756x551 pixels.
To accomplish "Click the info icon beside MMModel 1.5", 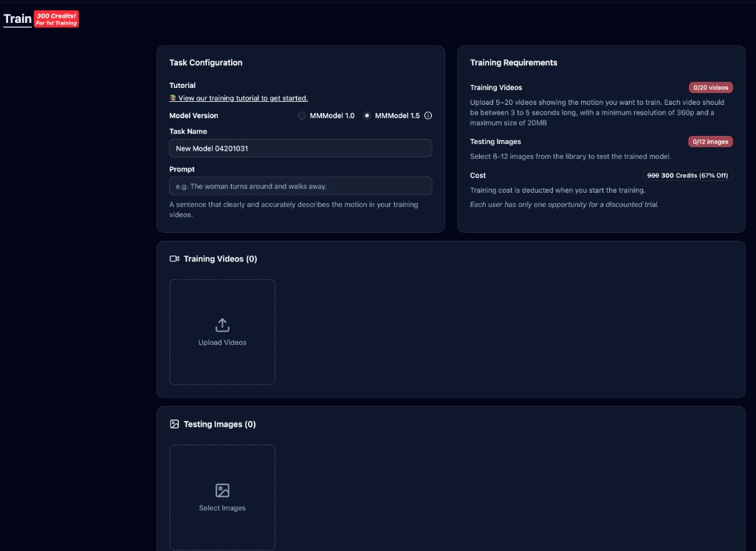I will coord(428,116).
